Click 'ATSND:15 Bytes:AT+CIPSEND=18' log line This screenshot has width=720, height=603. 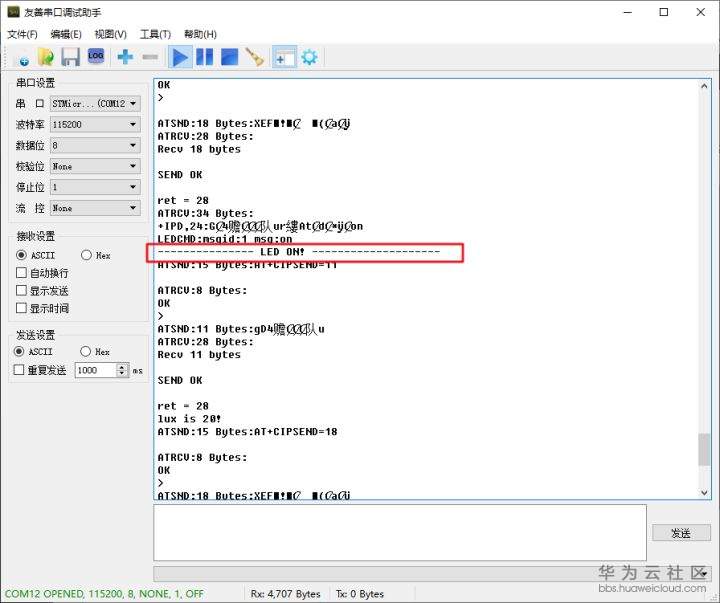(248, 432)
